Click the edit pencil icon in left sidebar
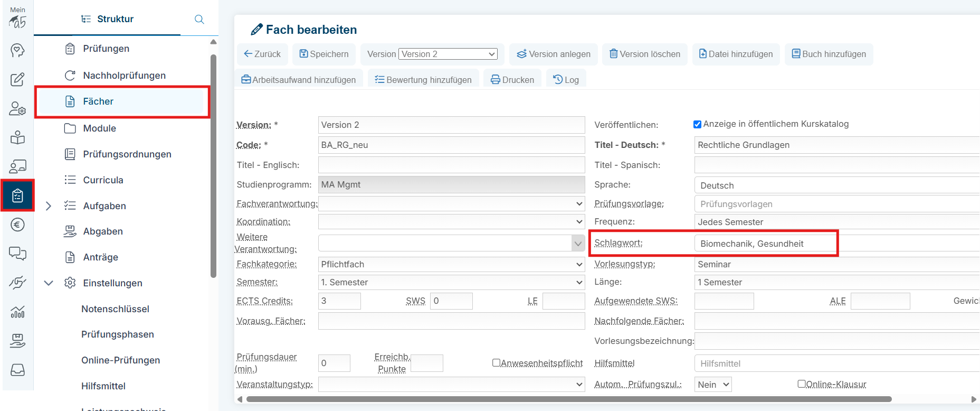The image size is (980, 411). tap(17, 79)
